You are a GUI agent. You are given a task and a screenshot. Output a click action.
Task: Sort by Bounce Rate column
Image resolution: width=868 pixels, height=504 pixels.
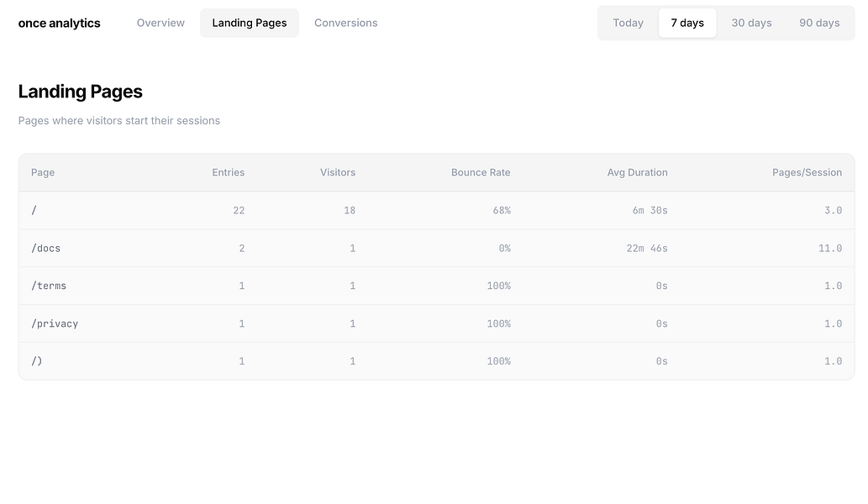click(481, 172)
